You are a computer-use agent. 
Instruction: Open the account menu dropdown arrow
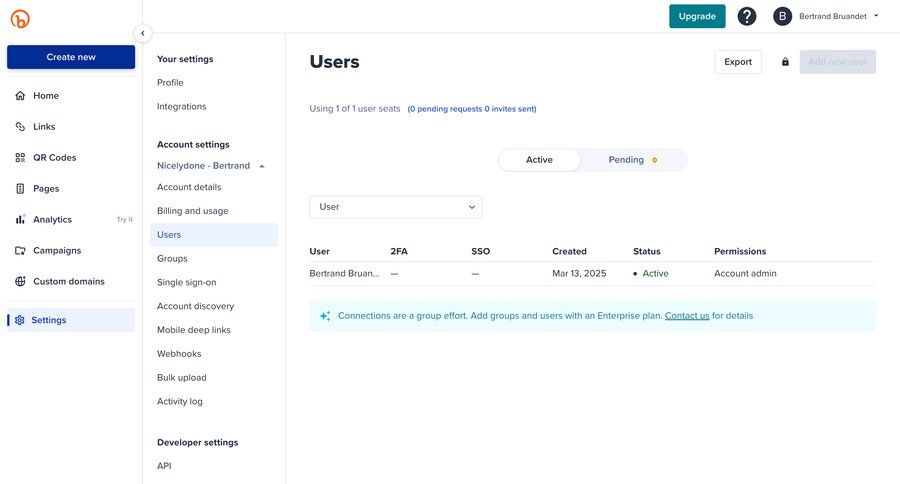coord(876,16)
